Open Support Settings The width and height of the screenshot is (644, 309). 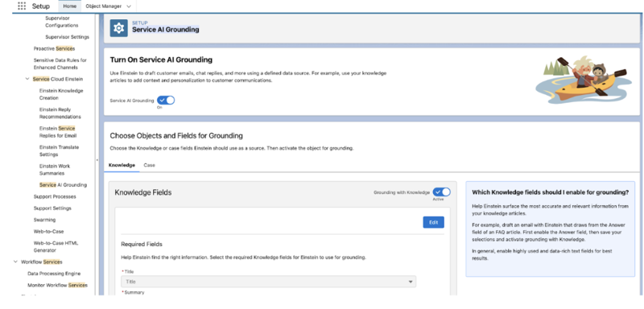click(52, 208)
